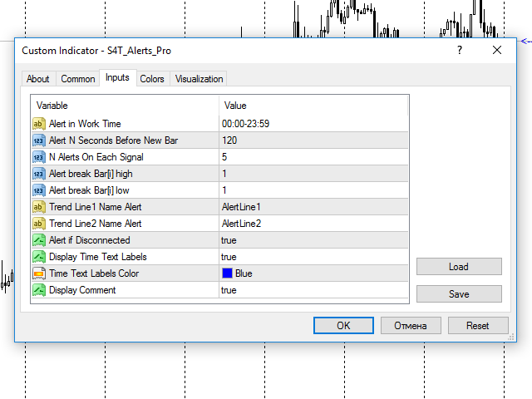Click integer icon beside Alert break Bar[i] high
The image size is (532, 399).
39,174
